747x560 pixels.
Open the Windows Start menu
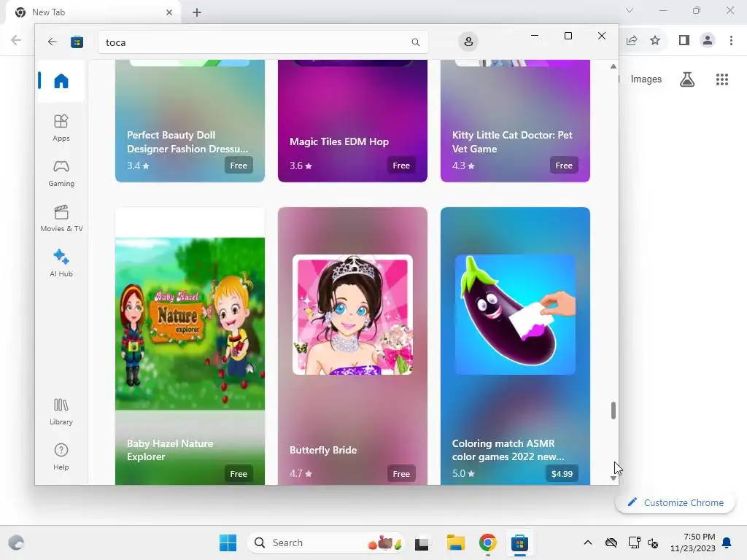pos(228,542)
